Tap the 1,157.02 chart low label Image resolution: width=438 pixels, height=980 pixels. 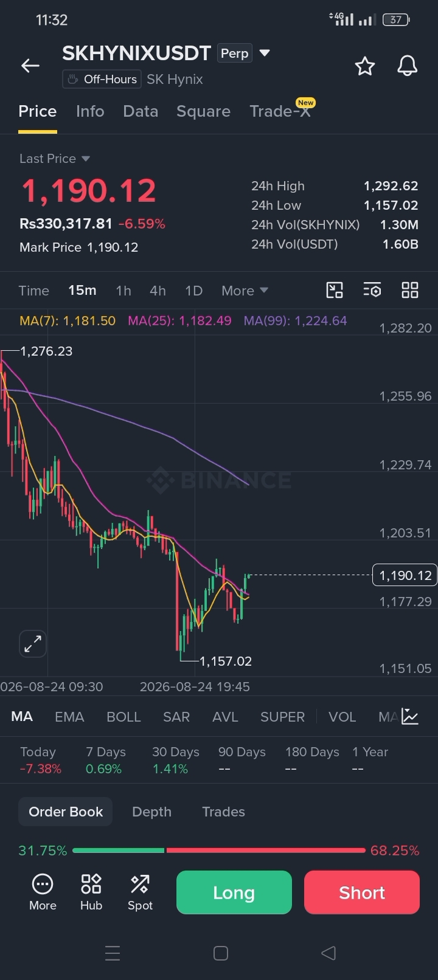[226, 661]
